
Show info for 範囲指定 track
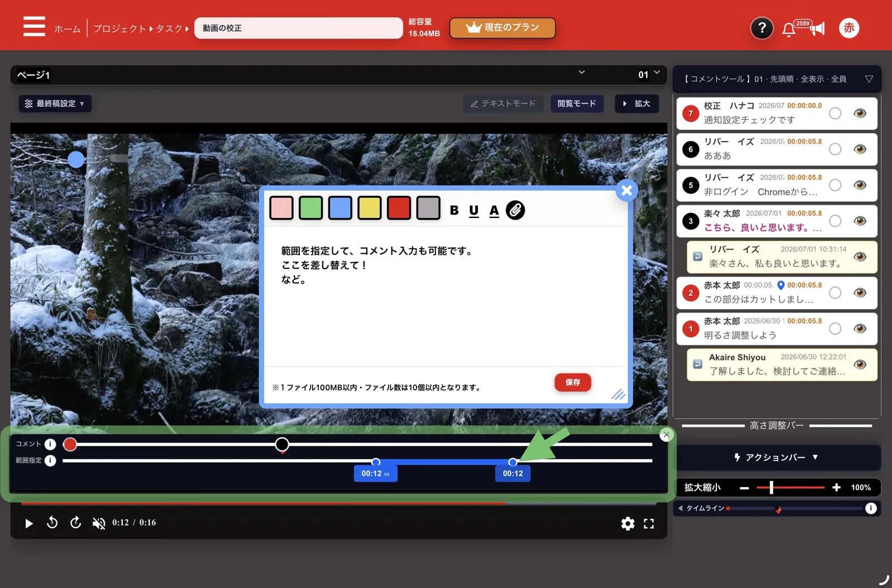click(50, 460)
